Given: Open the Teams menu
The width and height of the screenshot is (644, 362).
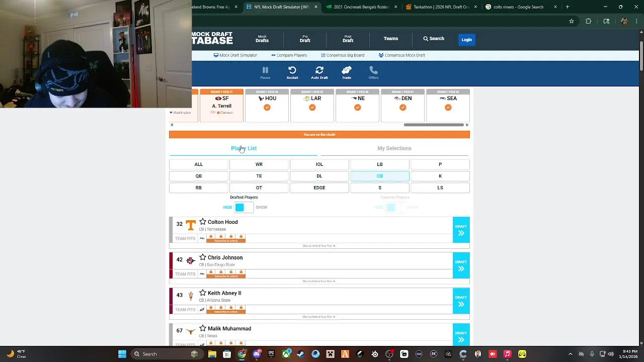Looking at the screenshot, I should tap(391, 39).
